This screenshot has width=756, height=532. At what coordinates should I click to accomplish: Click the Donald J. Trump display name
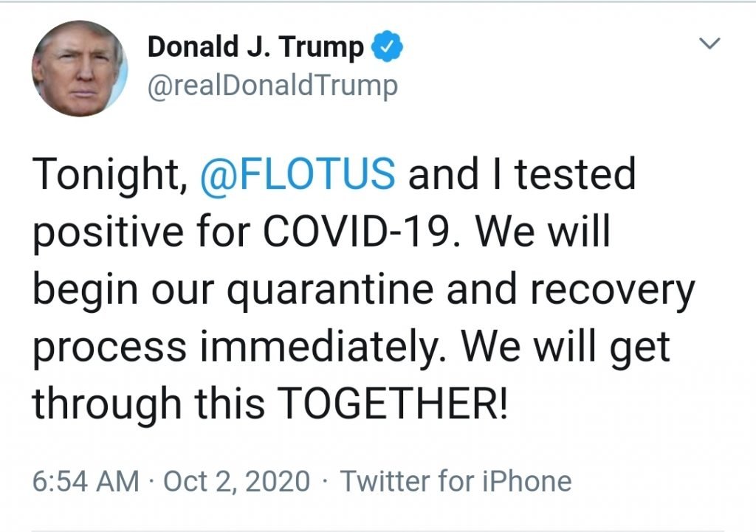255,48
